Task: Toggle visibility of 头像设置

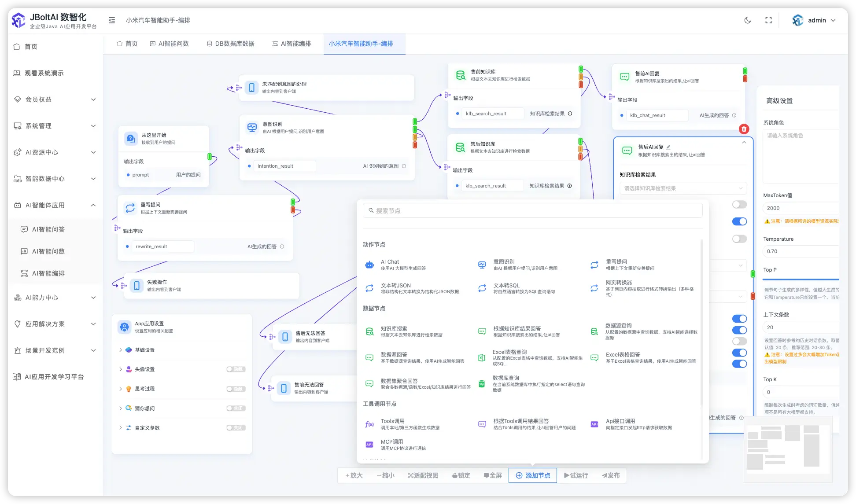Action: tap(236, 369)
